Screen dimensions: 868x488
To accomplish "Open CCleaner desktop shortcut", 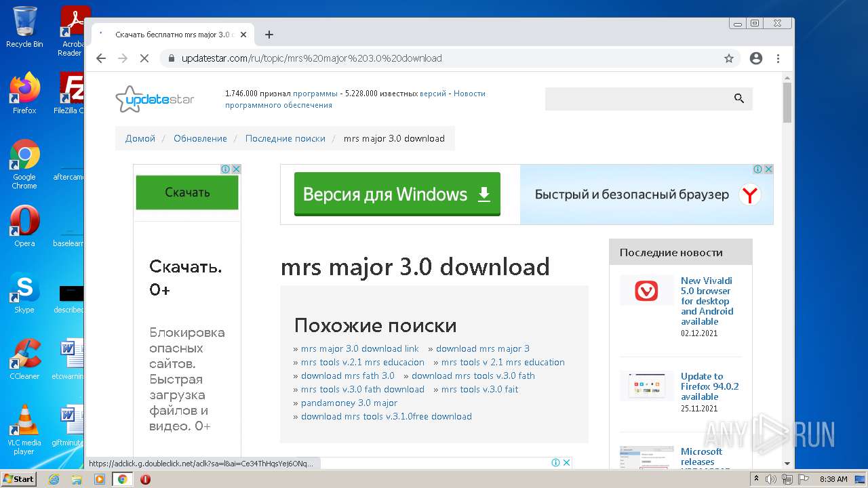I will pos(24,359).
